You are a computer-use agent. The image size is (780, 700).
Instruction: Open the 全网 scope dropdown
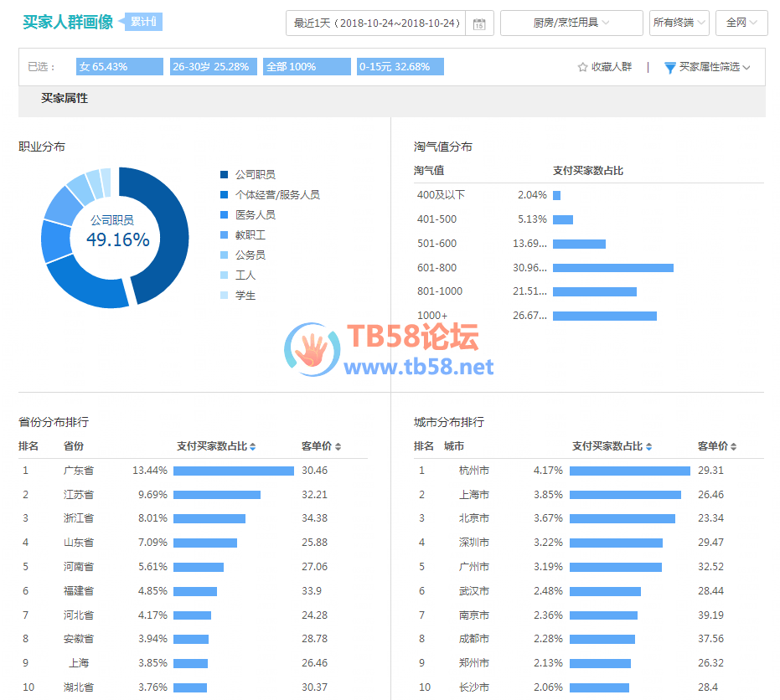point(741,23)
